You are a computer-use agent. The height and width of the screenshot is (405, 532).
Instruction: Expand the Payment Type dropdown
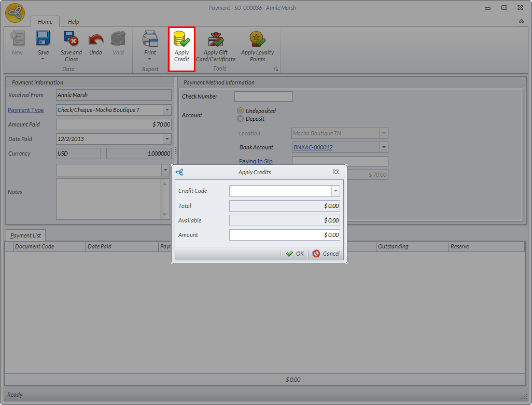(x=167, y=110)
